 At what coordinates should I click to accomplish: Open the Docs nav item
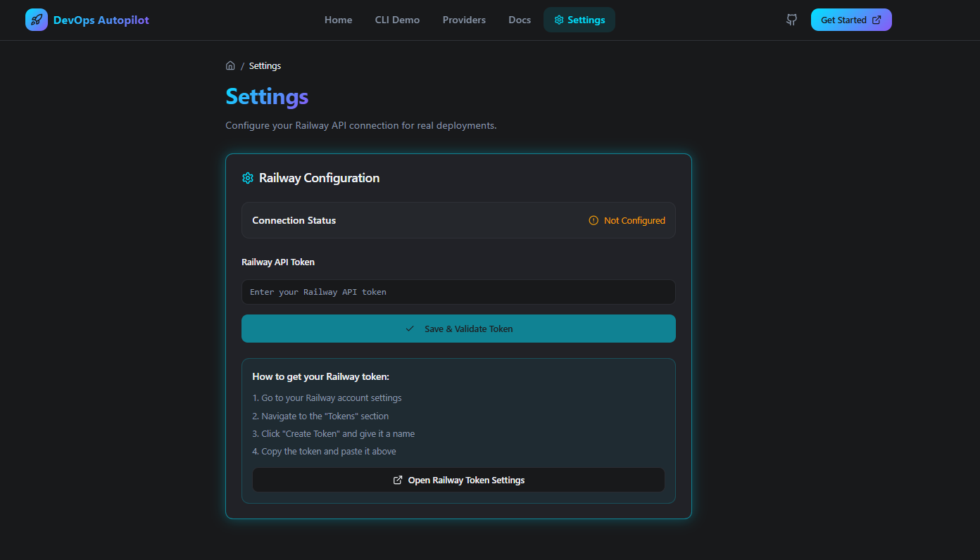click(520, 20)
